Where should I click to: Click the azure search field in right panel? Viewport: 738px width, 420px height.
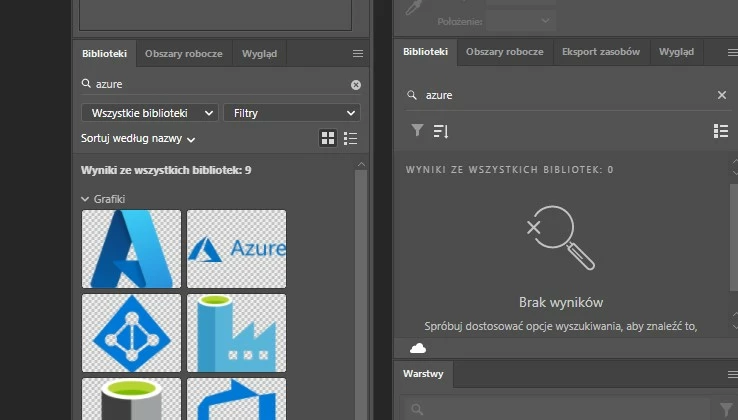click(569, 95)
